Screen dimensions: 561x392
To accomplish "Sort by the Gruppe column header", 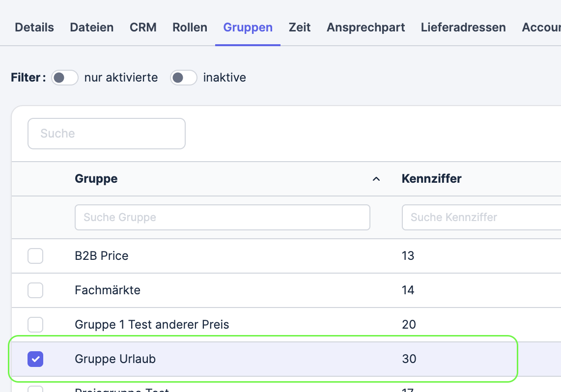I will click(96, 178).
